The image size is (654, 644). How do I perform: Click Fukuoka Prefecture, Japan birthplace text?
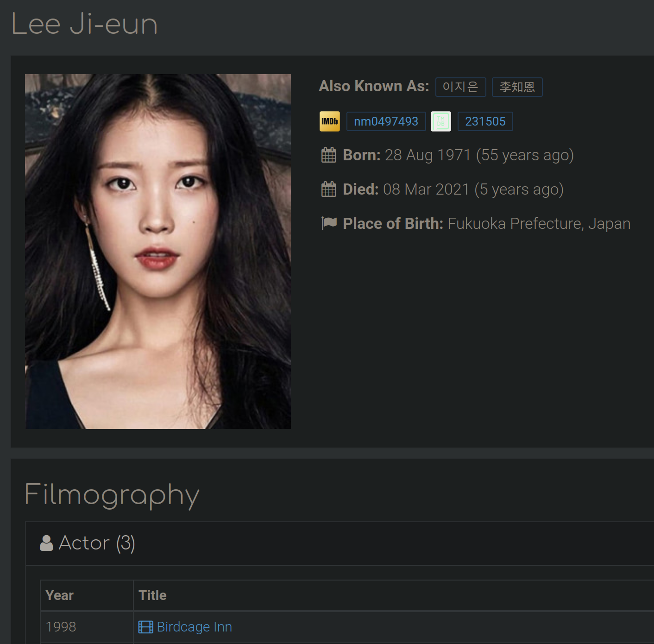coord(539,224)
